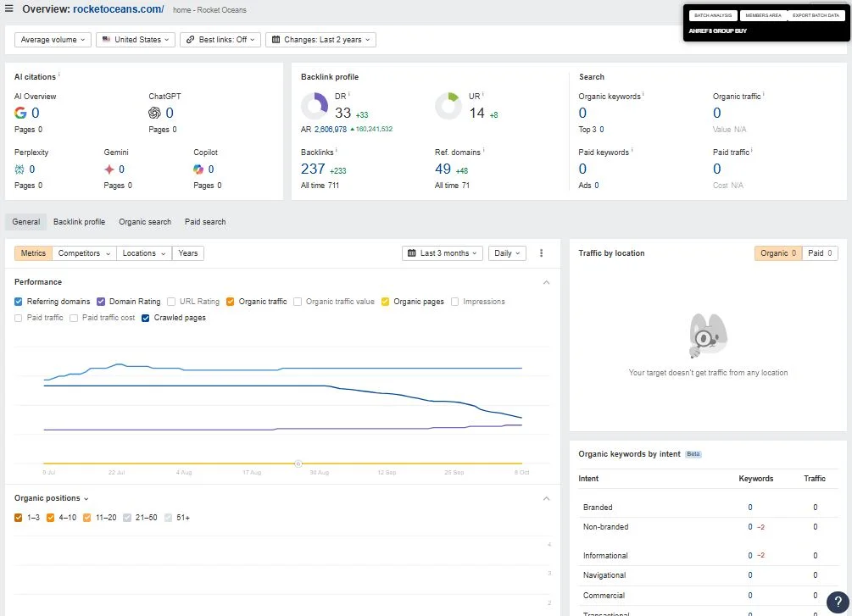The width and height of the screenshot is (852, 616).
Task: Open the United States country dropdown
Action: point(136,40)
